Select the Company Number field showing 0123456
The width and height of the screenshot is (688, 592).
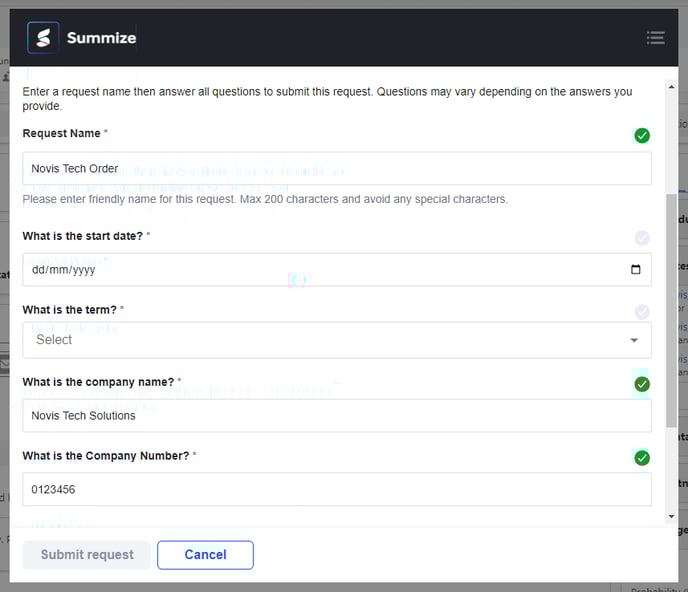(x=336, y=490)
